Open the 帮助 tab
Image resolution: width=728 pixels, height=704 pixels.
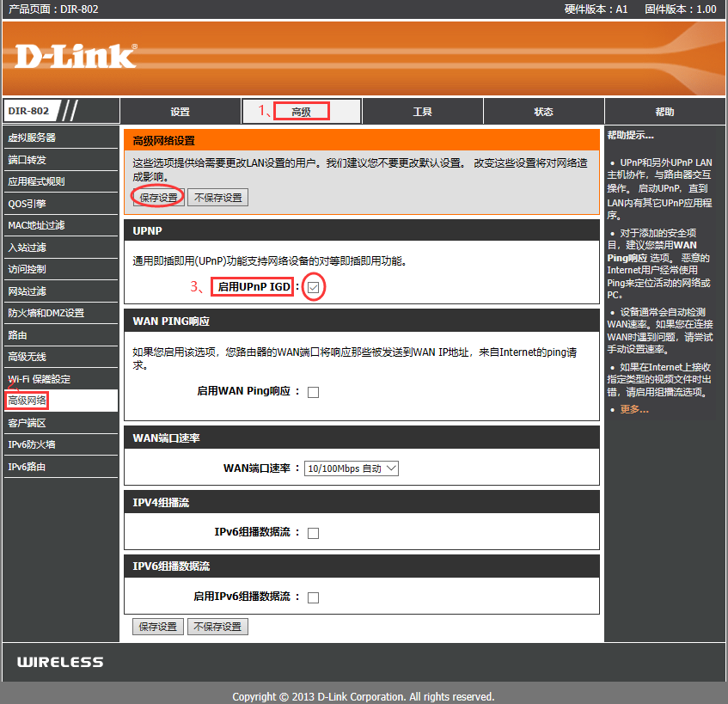coord(664,112)
